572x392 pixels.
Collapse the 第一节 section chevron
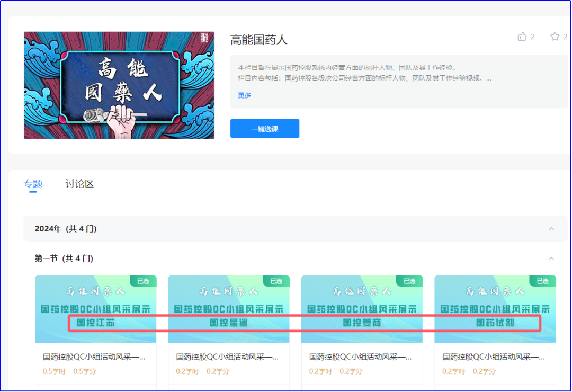coord(551,259)
